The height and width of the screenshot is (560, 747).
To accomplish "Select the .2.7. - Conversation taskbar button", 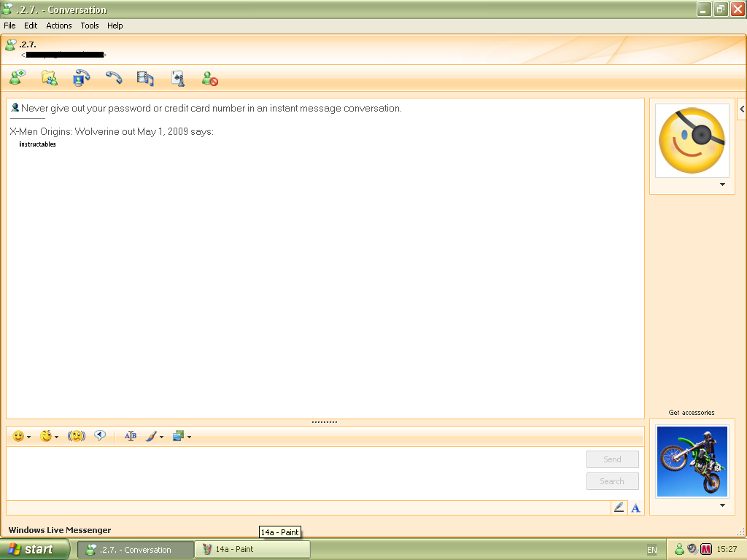I will (136, 549).
